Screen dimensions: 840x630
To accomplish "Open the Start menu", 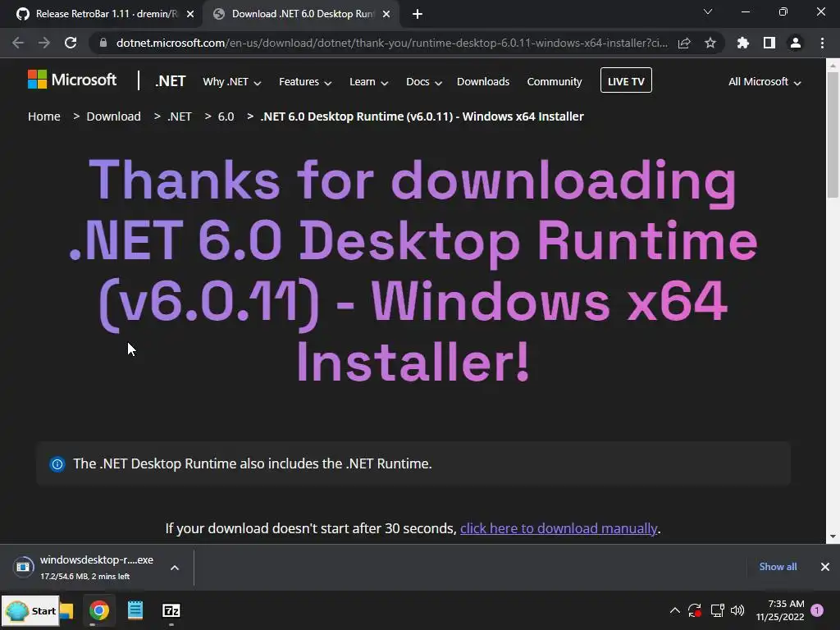I will tap(30, 610).
